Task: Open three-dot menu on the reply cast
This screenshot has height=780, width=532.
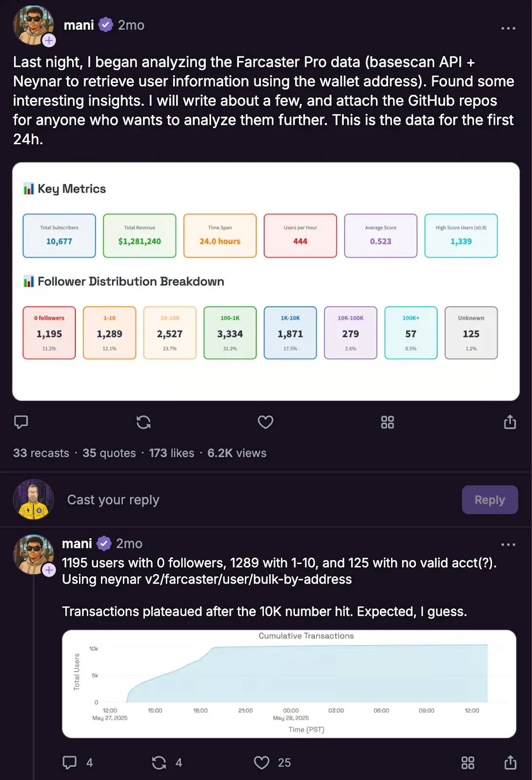Action: (508, 545)
